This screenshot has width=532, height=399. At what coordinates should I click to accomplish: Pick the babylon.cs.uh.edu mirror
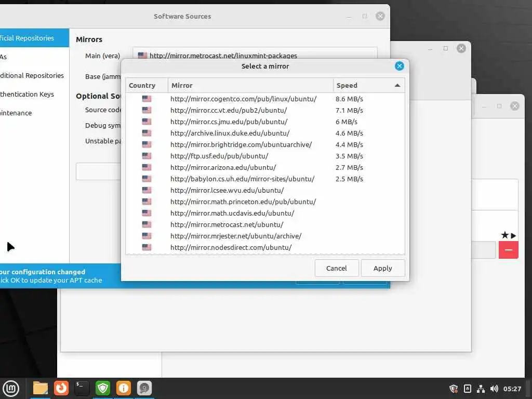click(265, 179)
